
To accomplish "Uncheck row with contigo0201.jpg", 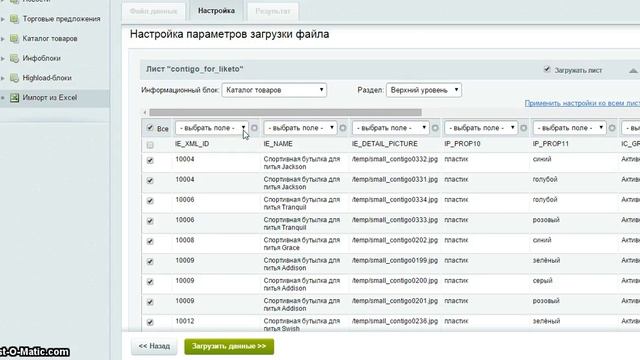I will coord(150,302).
